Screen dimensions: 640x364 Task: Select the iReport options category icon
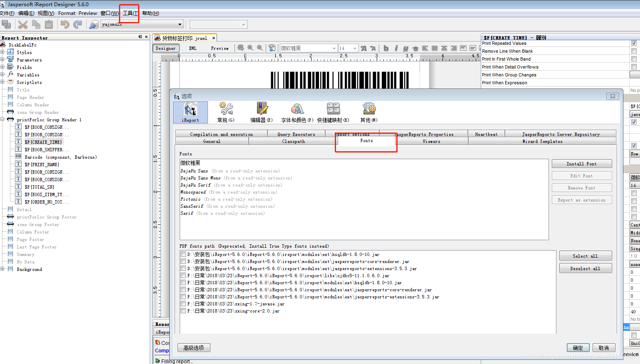[190, 112]
